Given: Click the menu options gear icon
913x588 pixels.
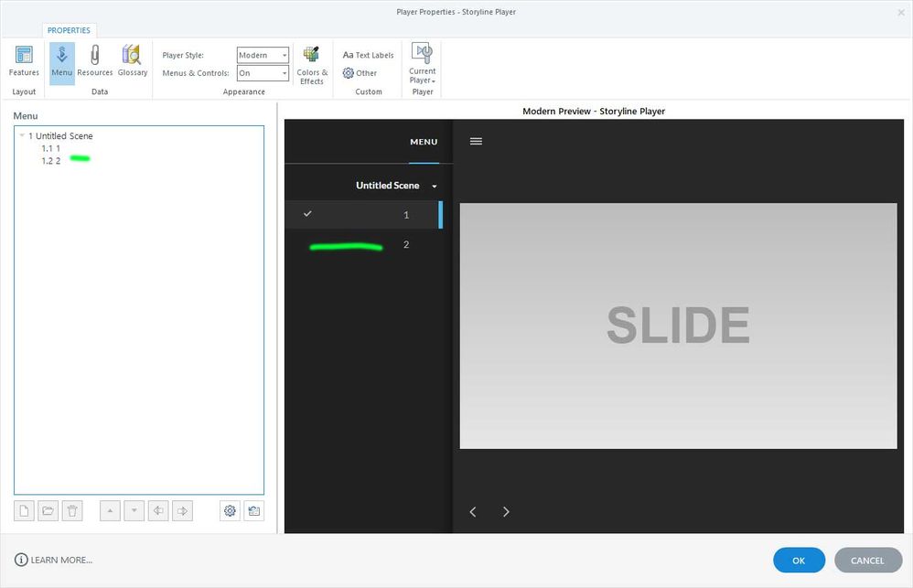Looking at the screenshot, I should [x=230, y=511].
